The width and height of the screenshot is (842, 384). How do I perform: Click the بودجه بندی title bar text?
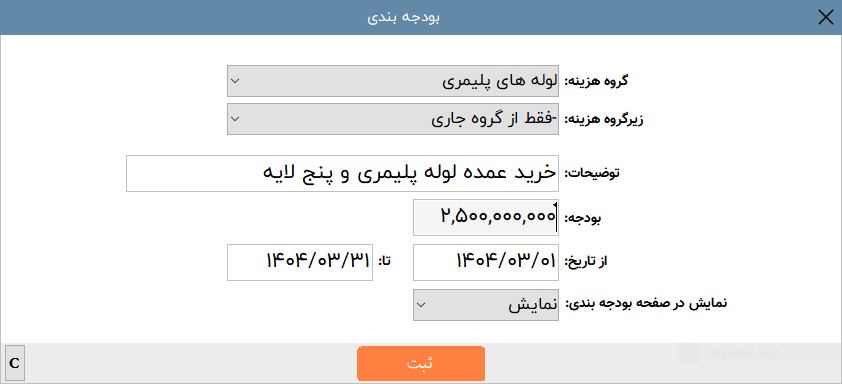tap(403, 17)
